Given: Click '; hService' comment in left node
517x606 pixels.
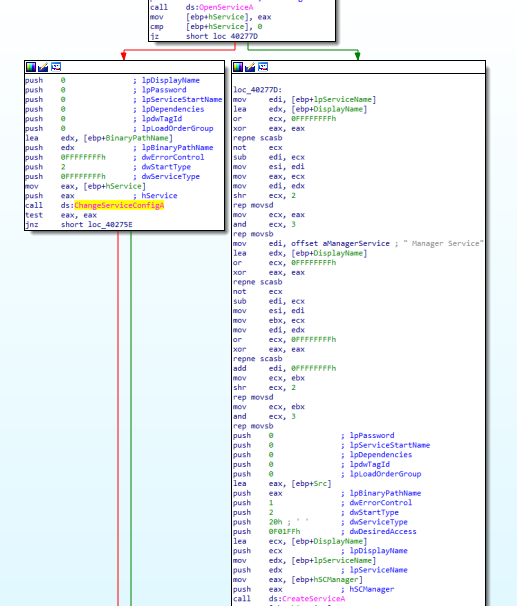Looking at the screenshot, I should [155, 196].
